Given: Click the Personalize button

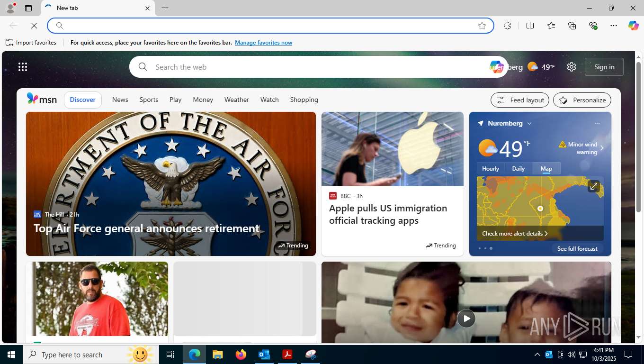Looking at the screenshot, I should click(x=582, y=100).
